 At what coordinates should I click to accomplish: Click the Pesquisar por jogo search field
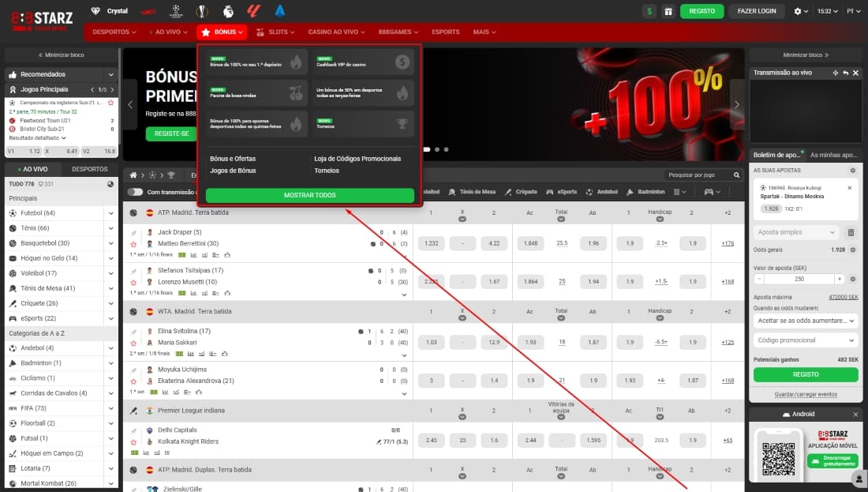tap(698, 175)
